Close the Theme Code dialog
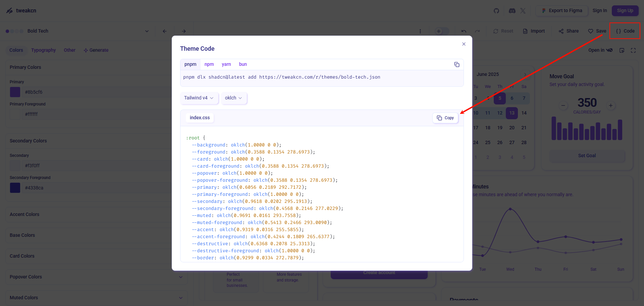The height and width of the screenshot is (306, 644). [464, 44]
